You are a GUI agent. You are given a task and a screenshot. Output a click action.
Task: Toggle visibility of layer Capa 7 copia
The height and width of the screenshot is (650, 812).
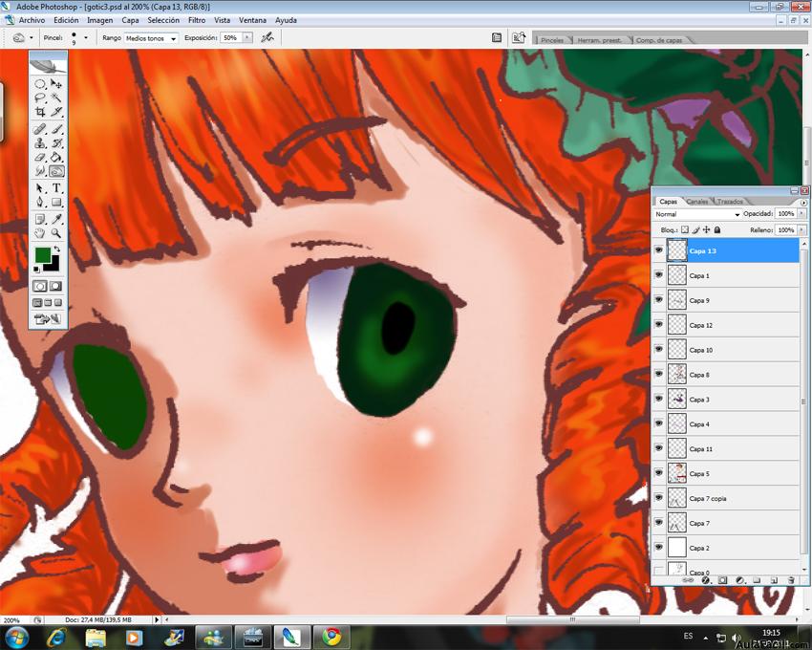coord(659,498)
